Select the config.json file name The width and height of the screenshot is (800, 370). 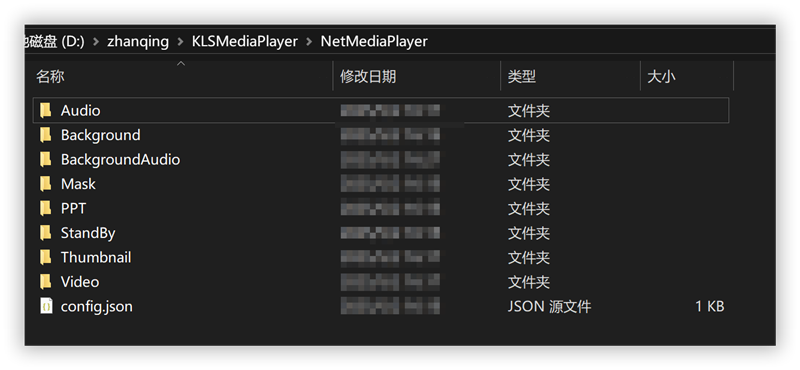(96, 307)
